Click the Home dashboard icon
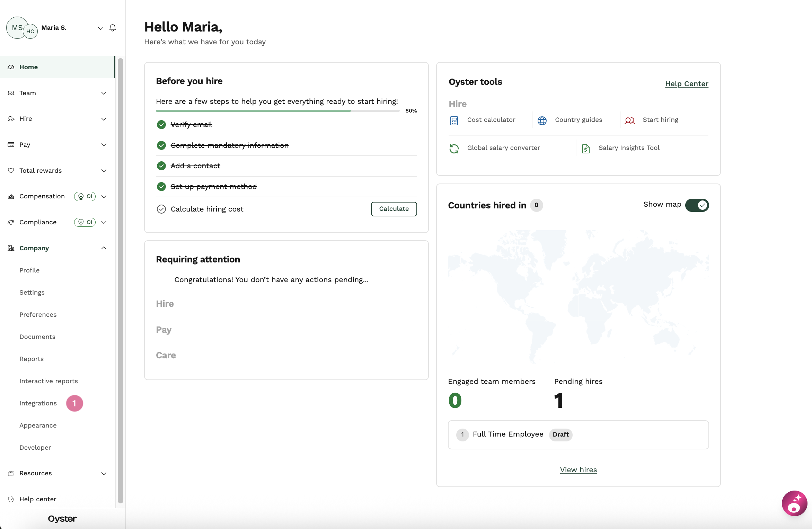This screenshot has width=812, height=529. 11,67
